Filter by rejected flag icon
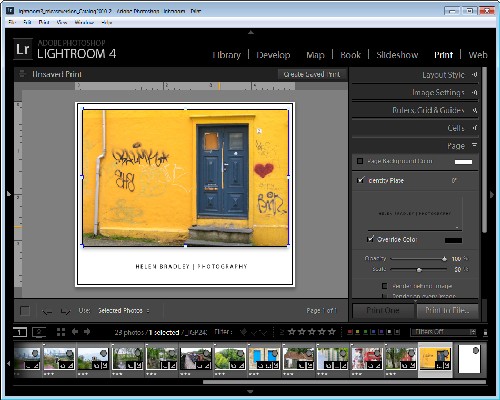This screenshot has height=400, width=500. tap(263, 332)
